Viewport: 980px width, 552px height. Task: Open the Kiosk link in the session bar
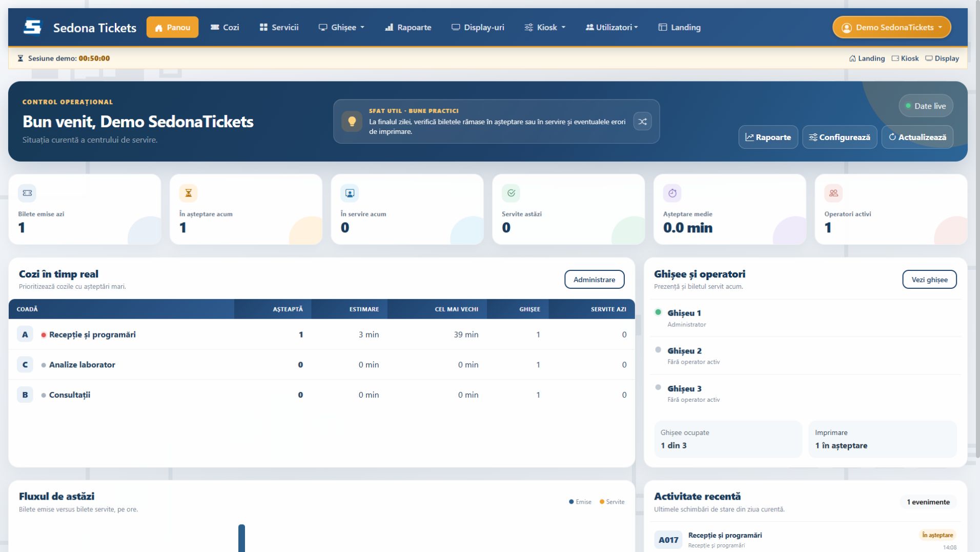(905, 58)
